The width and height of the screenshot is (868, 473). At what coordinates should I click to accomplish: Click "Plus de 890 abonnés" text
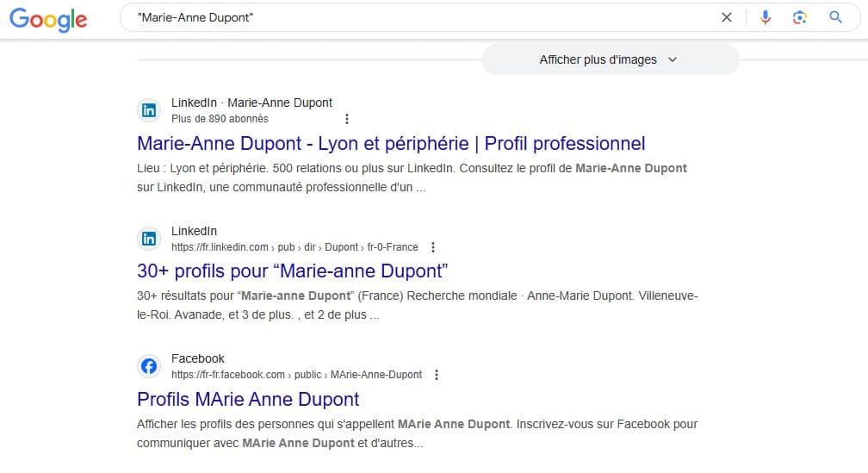coord(220,119)
